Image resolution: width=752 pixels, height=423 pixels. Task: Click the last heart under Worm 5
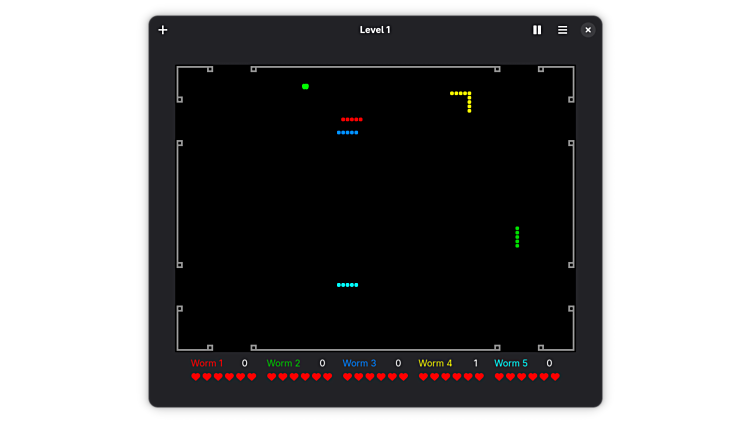(555, 377)
